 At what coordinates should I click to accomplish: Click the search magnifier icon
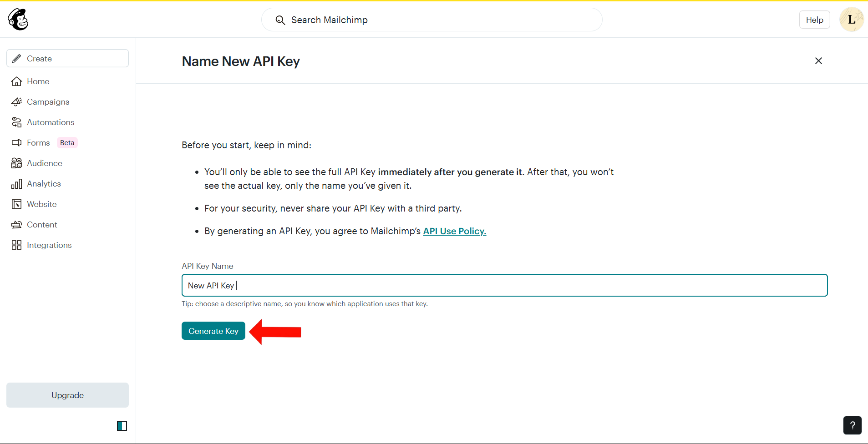280,20
